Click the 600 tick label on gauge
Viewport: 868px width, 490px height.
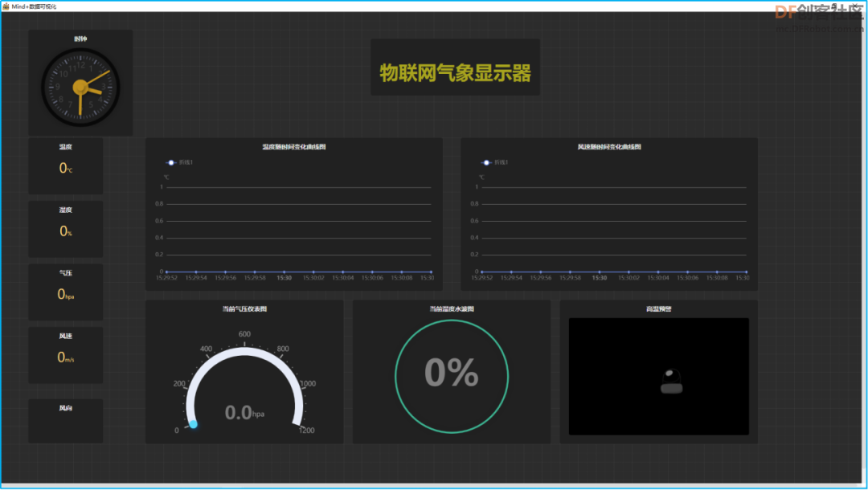coord(244,334)
